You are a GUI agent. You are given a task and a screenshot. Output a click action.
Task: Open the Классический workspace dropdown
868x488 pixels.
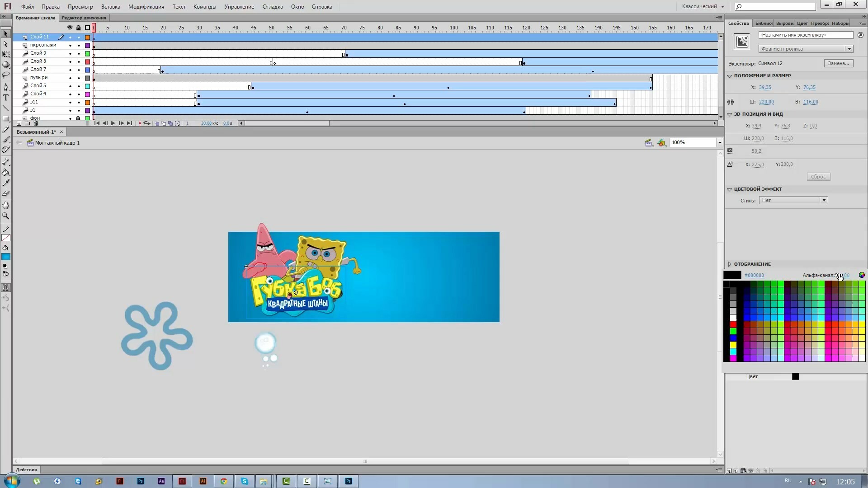[x=703, y=6]
